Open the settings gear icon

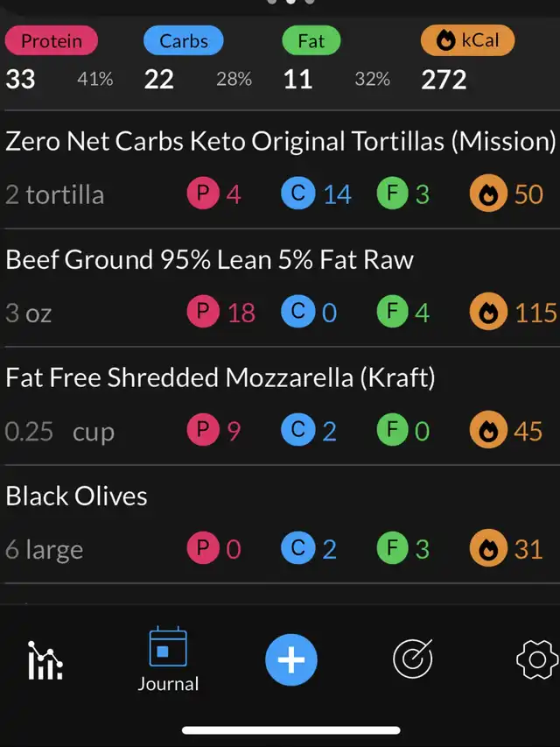[x=537, y=659]
